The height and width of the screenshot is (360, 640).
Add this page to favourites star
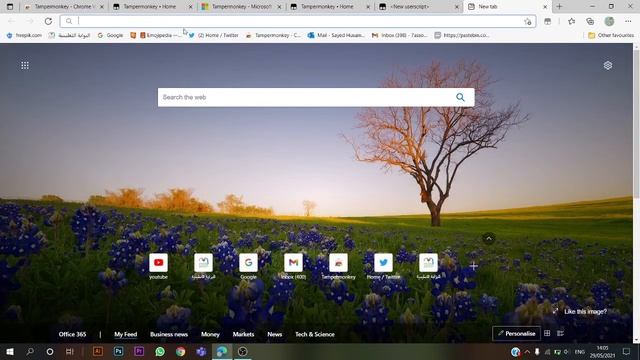528,21
